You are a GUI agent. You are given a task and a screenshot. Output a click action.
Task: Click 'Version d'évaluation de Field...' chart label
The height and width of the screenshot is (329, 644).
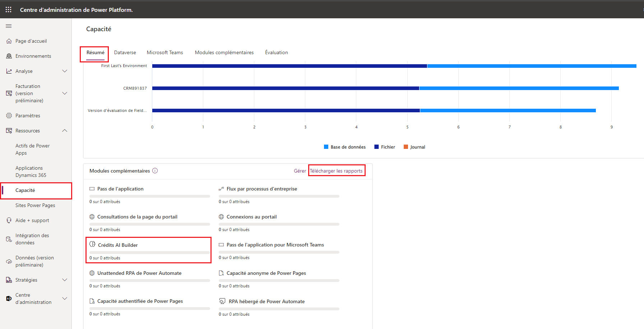click(117, 111)
